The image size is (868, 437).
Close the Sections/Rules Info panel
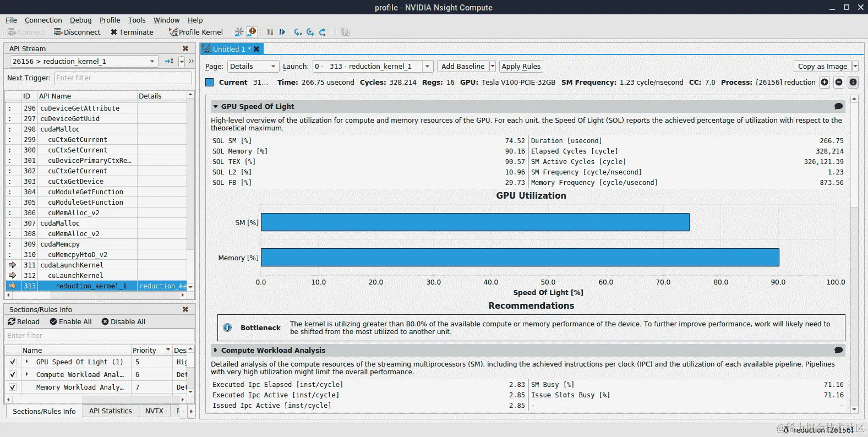point(185,309)
